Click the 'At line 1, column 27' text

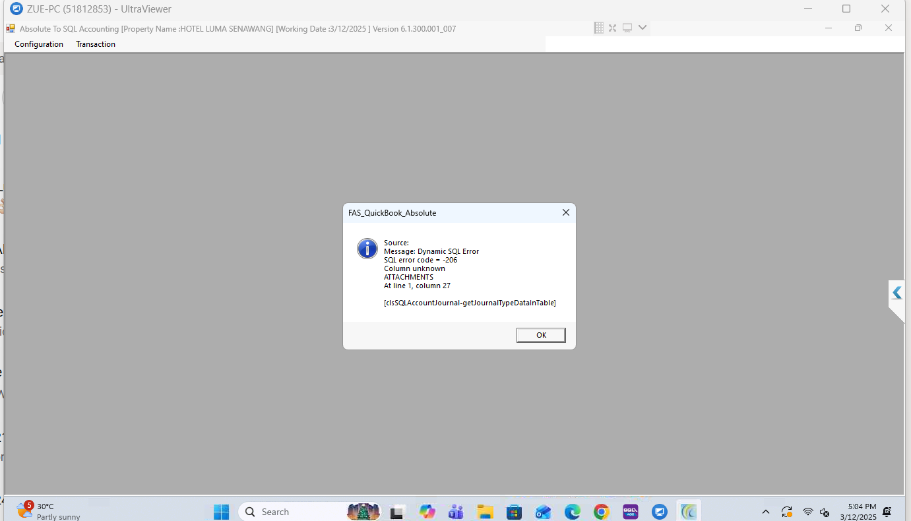[x=417, y=285]
